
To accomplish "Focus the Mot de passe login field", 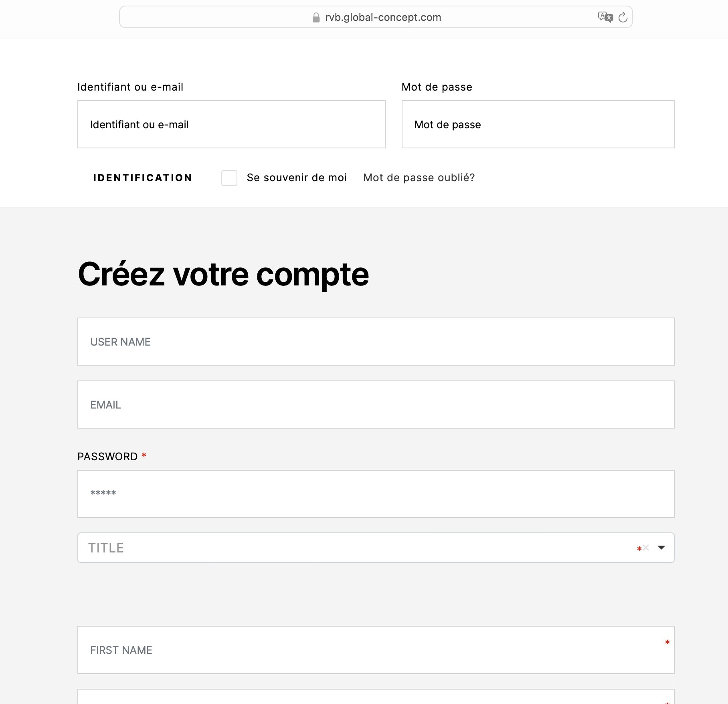I will [538, 124].
